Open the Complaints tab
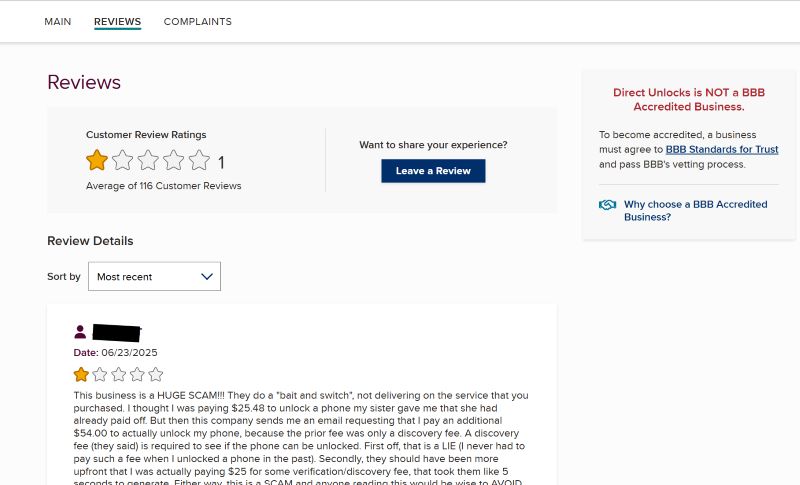This screenshot has width=800, height=485. pos(197,22)
